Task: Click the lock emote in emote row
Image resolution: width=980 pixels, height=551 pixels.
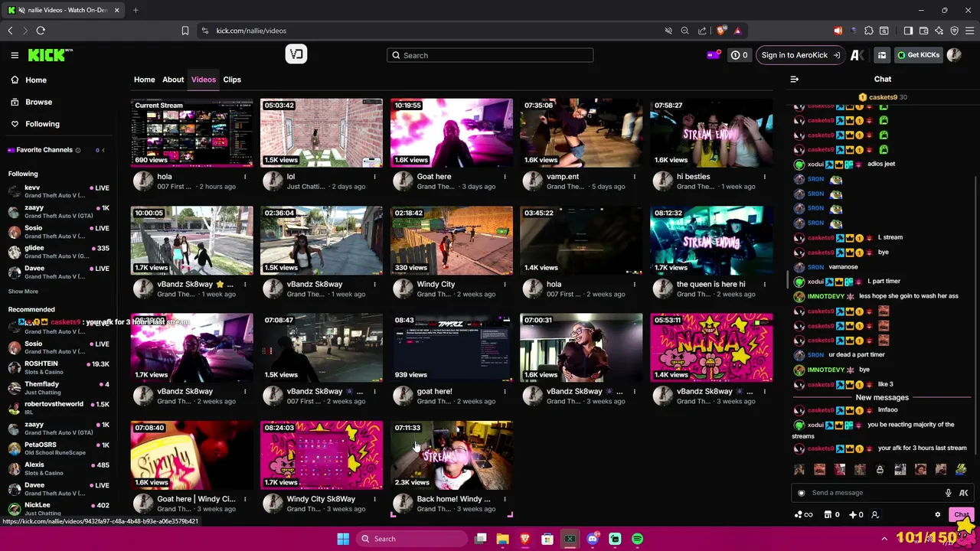Action: 880,470
